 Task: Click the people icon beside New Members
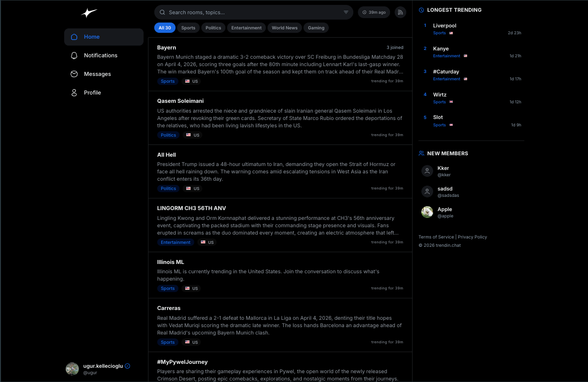(x=421, y=153)
